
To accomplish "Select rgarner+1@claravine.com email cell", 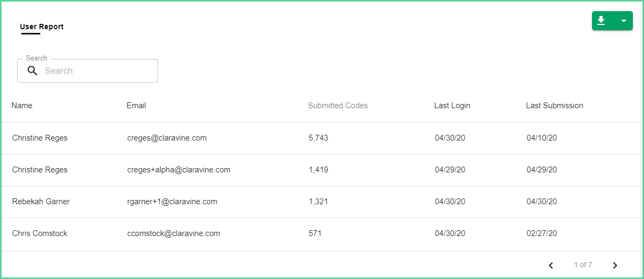I will (172, 202).
